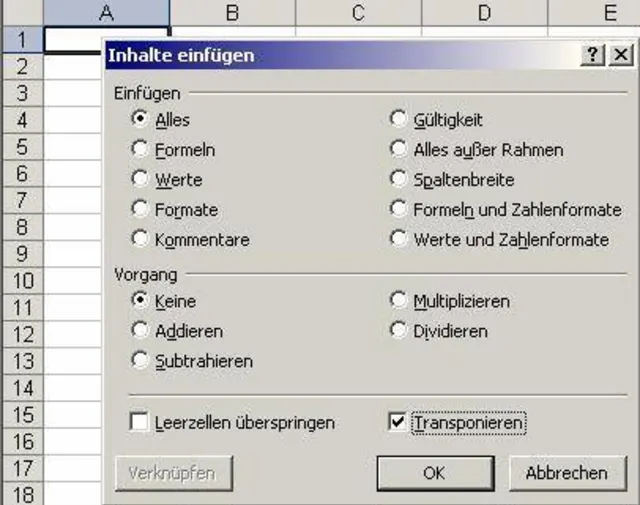Select Multiplizieren as the operation
Image resolution: width=640 pixels, height=505 pixels.
pos(399,300)
